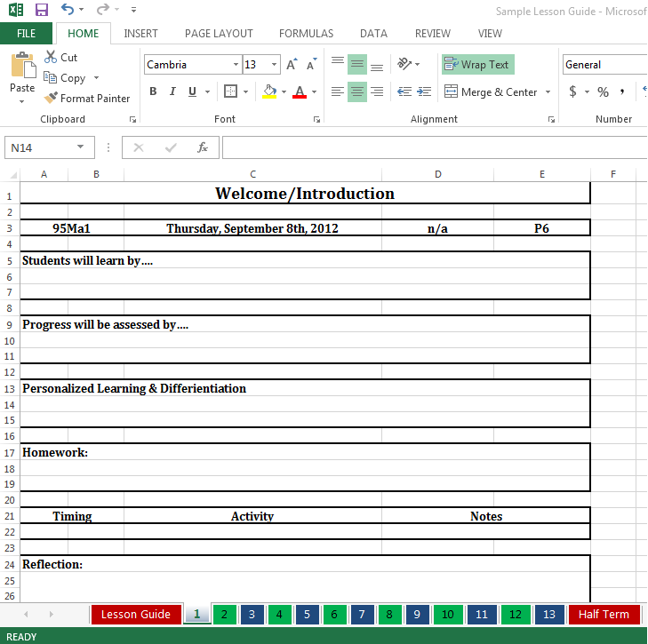Image resolution: width=648 pixels, height=644 pixels.
Task: Apply Percent style format
Action: 603,91
